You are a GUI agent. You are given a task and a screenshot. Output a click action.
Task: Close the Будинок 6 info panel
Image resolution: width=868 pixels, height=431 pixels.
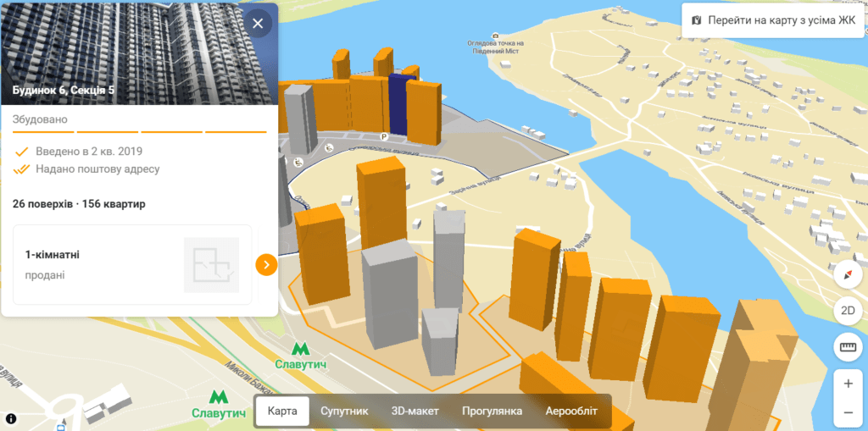(x=258, y=23)
